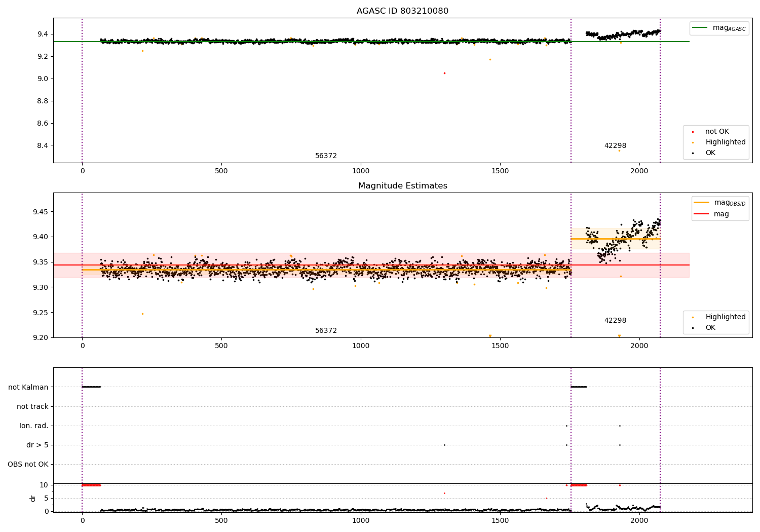This screenshot has height=532, width=760.
Task: Click the red 'not OK' legend marker
Action: (x=693, y=132)
